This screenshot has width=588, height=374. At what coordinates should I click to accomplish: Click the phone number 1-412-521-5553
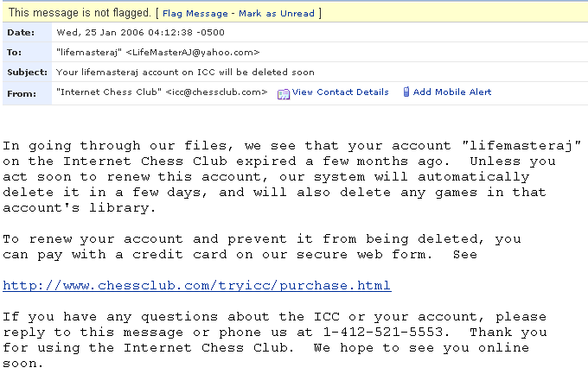[383, 333]
